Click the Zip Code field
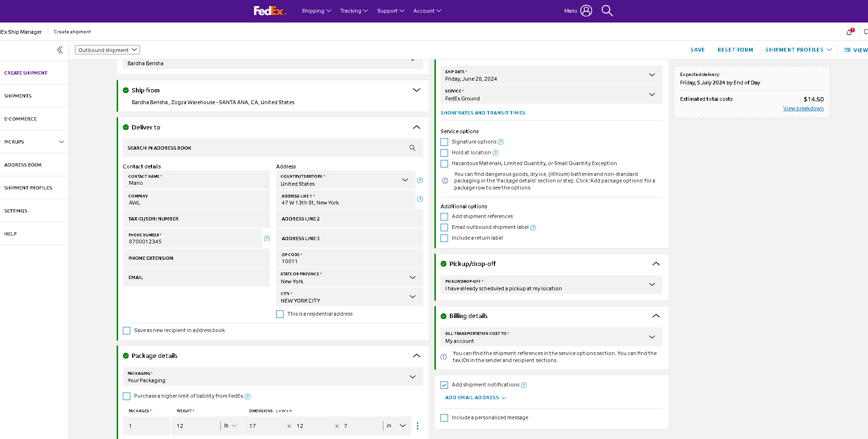The height and width of the screenshot is (439, 868). [349, 258]
